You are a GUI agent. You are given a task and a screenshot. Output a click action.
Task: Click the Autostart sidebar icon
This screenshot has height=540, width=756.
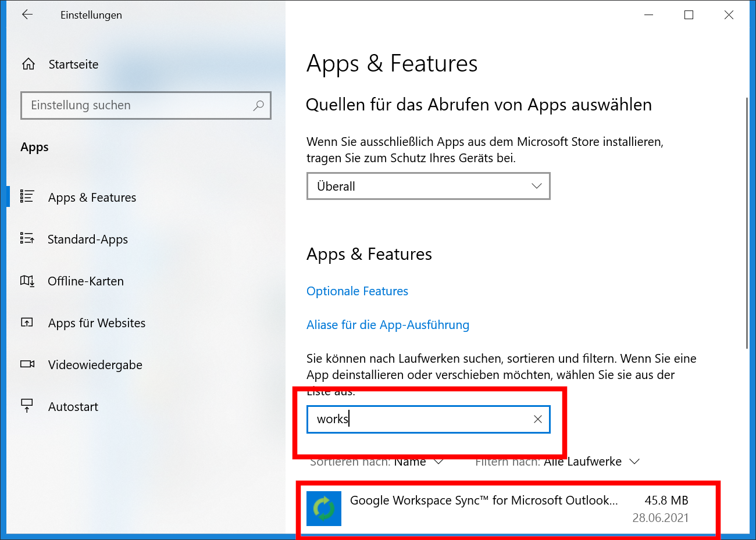pyautogui.click(x=27, y=406)
